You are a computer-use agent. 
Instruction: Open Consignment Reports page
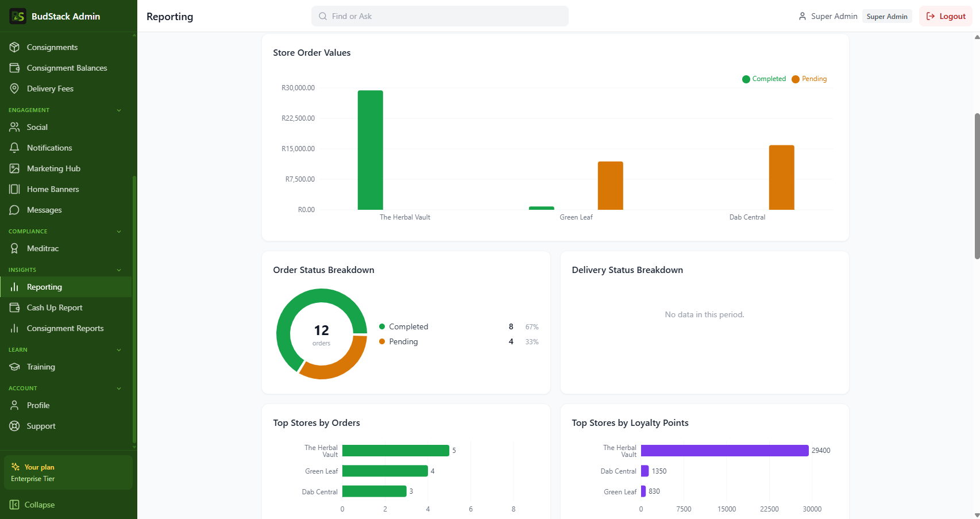point(66,328)
